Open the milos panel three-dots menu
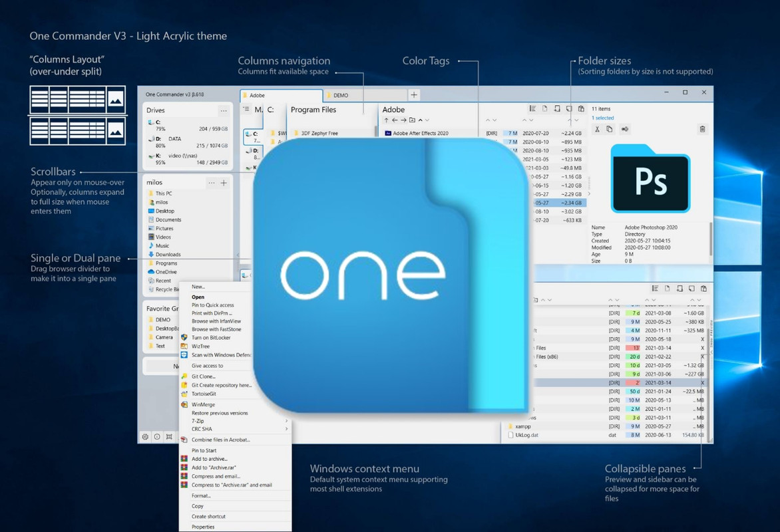The height and width of the screenshot is (532, 780). [212, 182]
